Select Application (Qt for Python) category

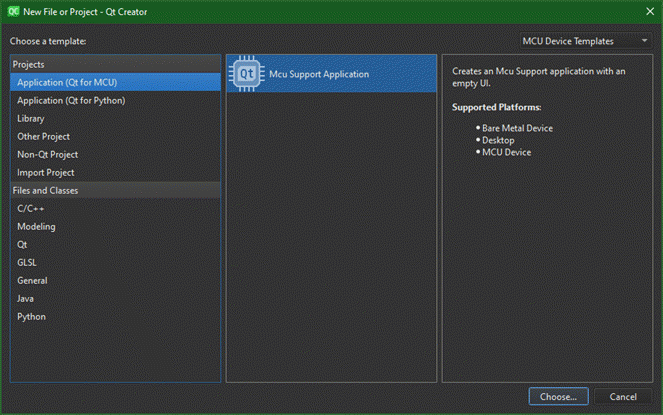coord(70,101)
